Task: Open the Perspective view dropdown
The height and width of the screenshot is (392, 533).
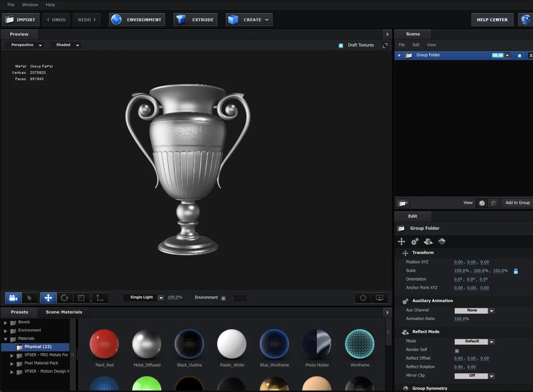Action: [x=25, y=45]
